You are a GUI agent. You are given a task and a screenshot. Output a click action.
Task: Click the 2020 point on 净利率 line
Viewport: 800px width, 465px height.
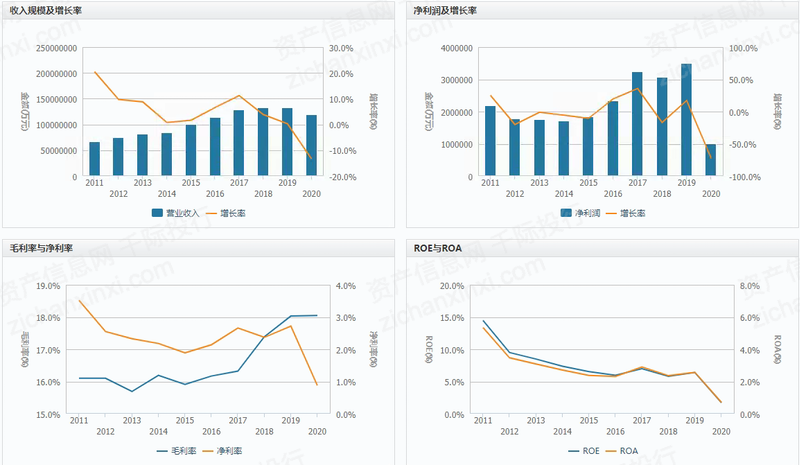[x=317, y=384]
